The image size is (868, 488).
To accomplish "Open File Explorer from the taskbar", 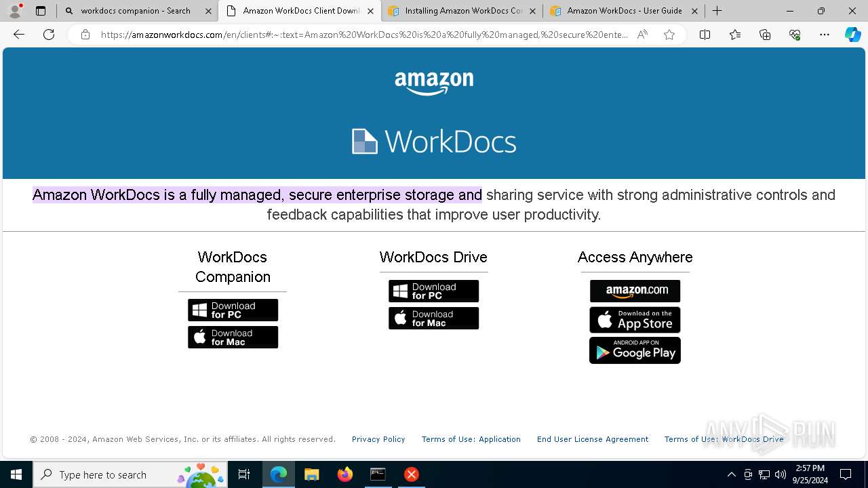I will pos(312,474).
